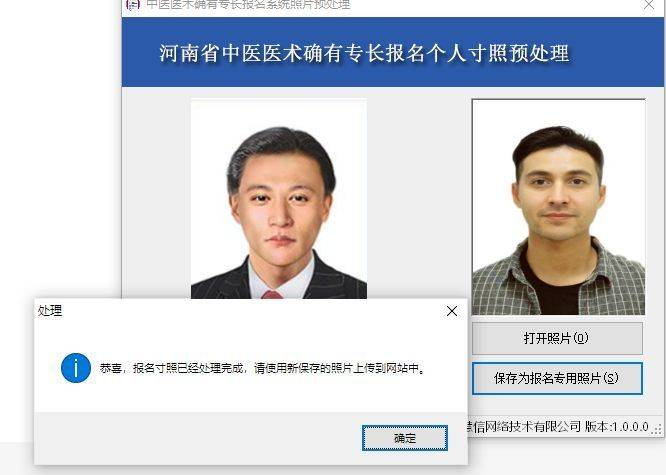Click the blue info icon in the dialog
The height and width of the screenshot is (475, 666).
click(x=76, y=368)
